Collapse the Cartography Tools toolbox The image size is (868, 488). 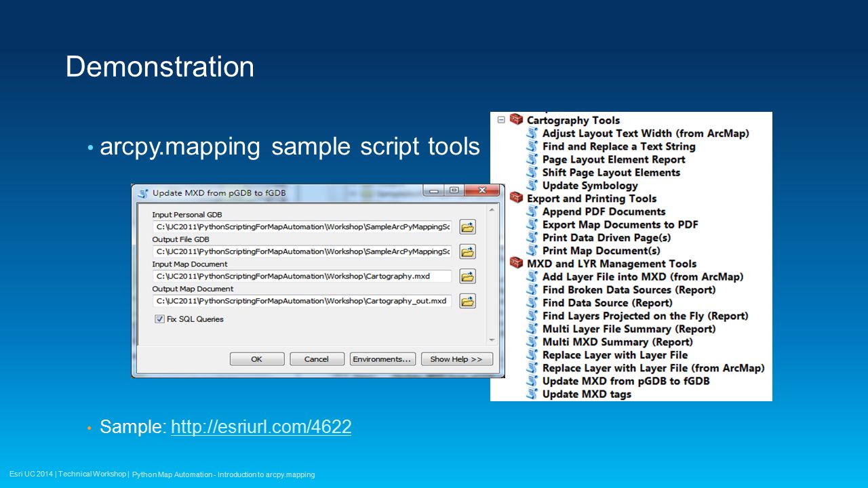pos(501,120)
